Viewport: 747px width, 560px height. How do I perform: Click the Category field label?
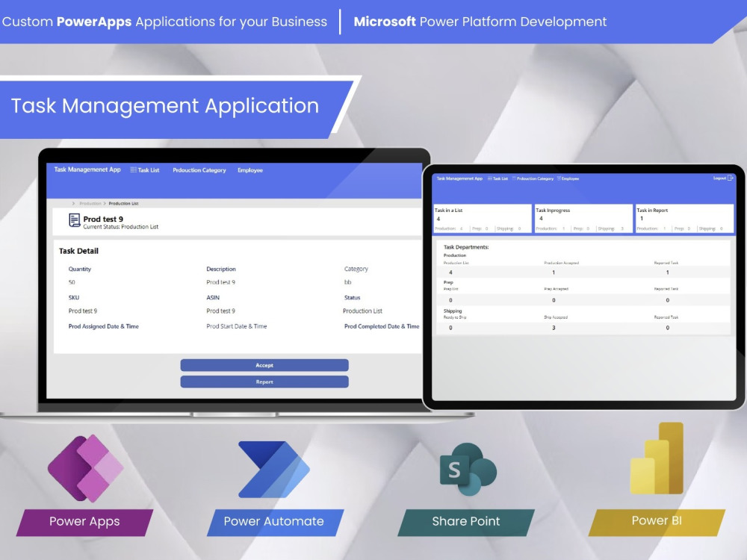(x=356, y=269)
